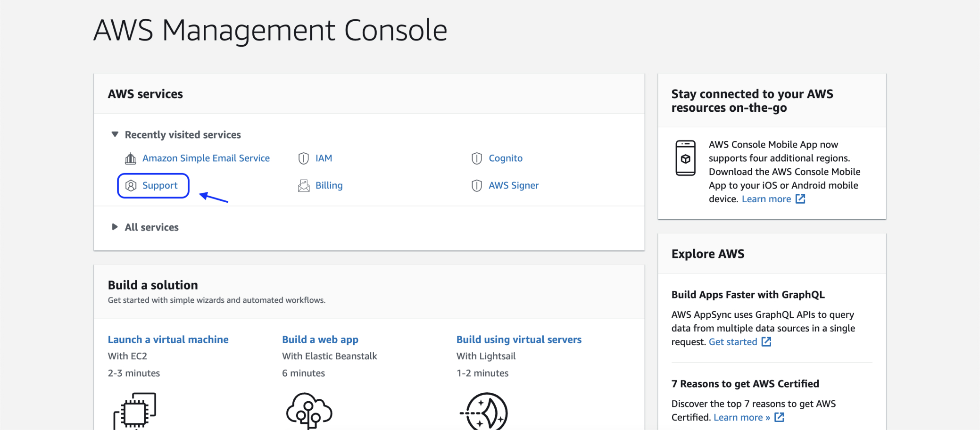Image resolution: width=980 pixels, height=430 pixels.
Task: Open the external link beside Learn more
Action: [800, 198]
